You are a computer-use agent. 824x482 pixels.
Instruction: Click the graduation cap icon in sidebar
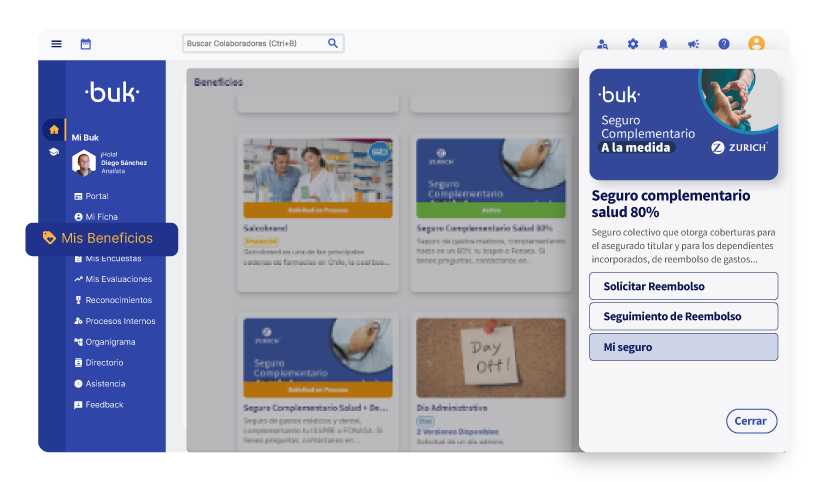pyautogui.click(x=54, y=152)
